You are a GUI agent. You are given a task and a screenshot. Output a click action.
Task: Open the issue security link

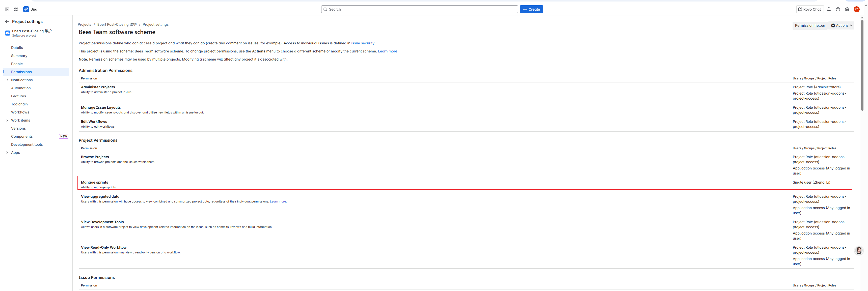pos(363,43)
